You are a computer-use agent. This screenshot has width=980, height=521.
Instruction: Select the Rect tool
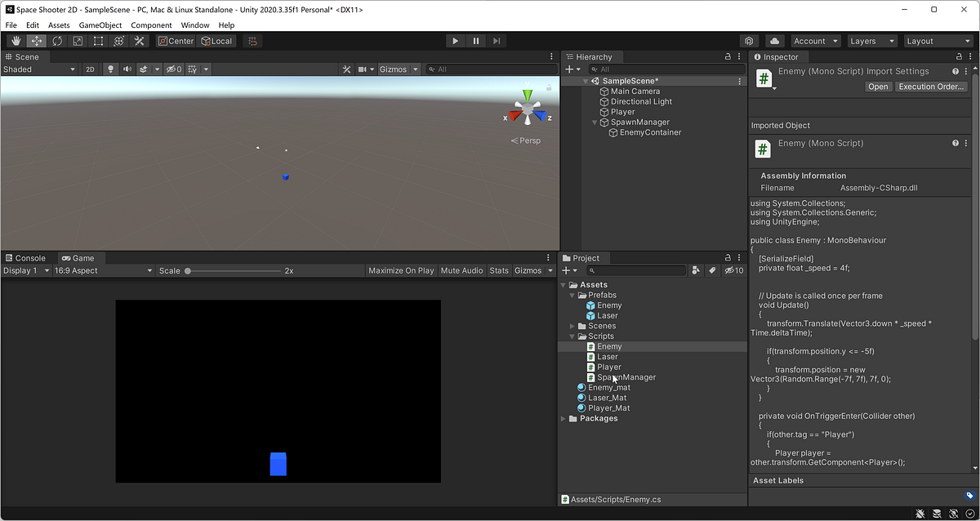[x=97, y=40]
